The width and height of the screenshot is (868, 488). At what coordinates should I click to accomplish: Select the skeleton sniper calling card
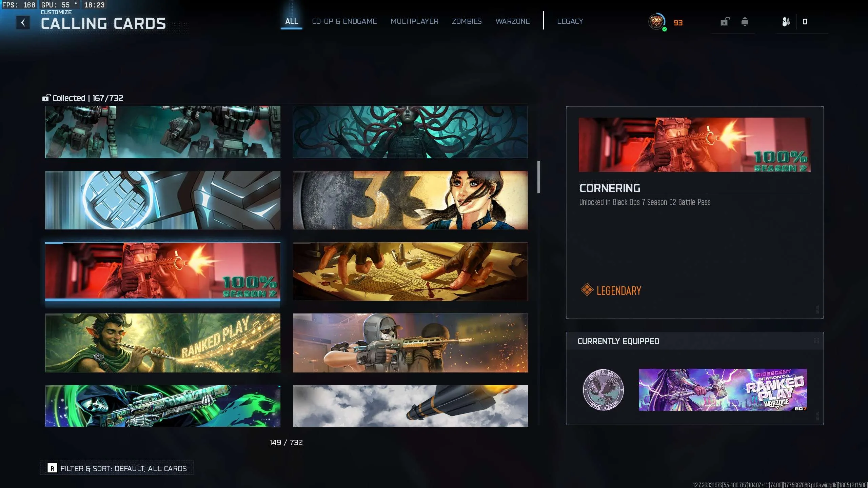(x=163, y=406)
